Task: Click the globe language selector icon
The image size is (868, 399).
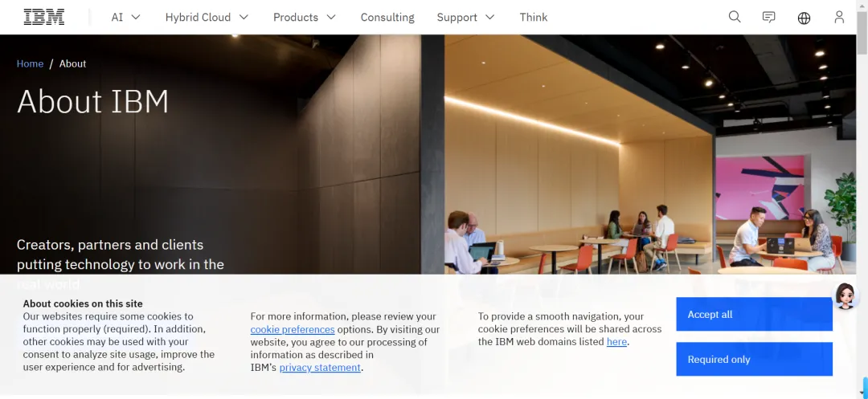Action: coord(804,18)
